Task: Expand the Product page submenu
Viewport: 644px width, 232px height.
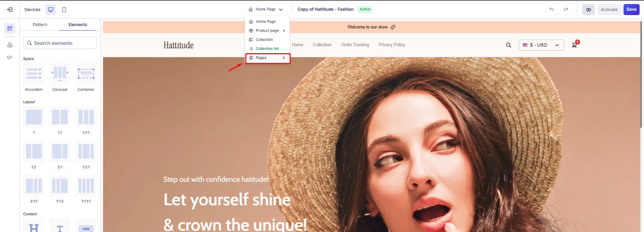Action: pos(267,31)
